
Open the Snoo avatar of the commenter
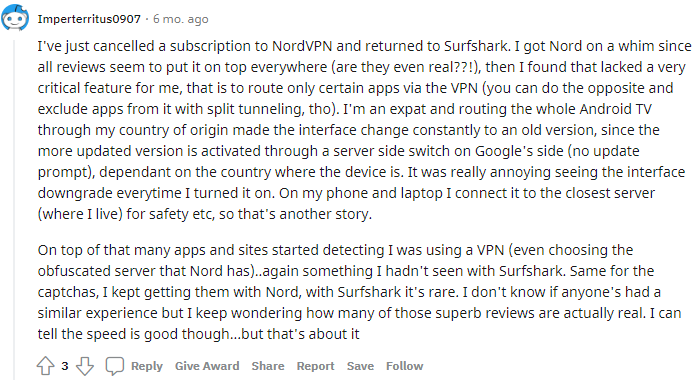(x=15, y=18)
